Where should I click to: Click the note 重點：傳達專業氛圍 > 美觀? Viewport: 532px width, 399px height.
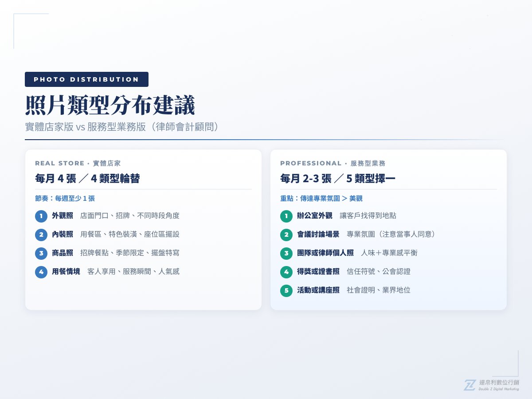pyautogui.click(x=321, y=199)
